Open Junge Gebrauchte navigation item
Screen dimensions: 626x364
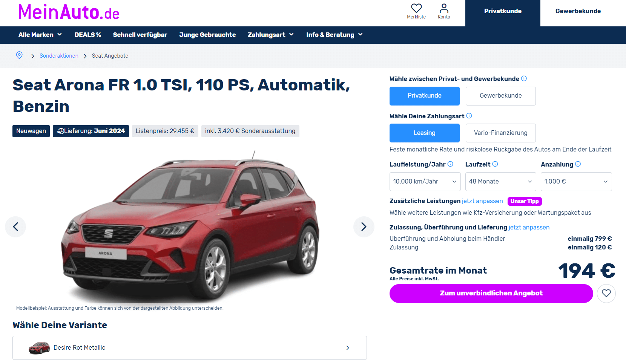pyautogui.click(x=207, y=35)
